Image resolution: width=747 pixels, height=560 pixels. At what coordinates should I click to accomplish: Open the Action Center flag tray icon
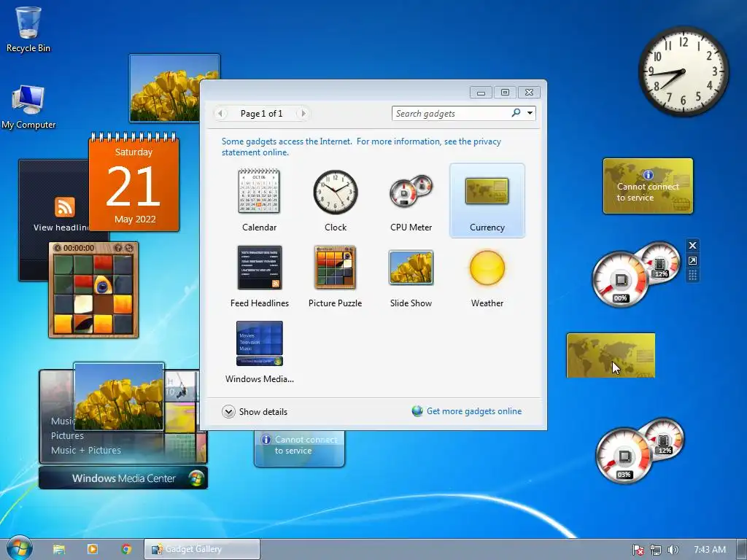pyautogui.click(x=638, y=550)
